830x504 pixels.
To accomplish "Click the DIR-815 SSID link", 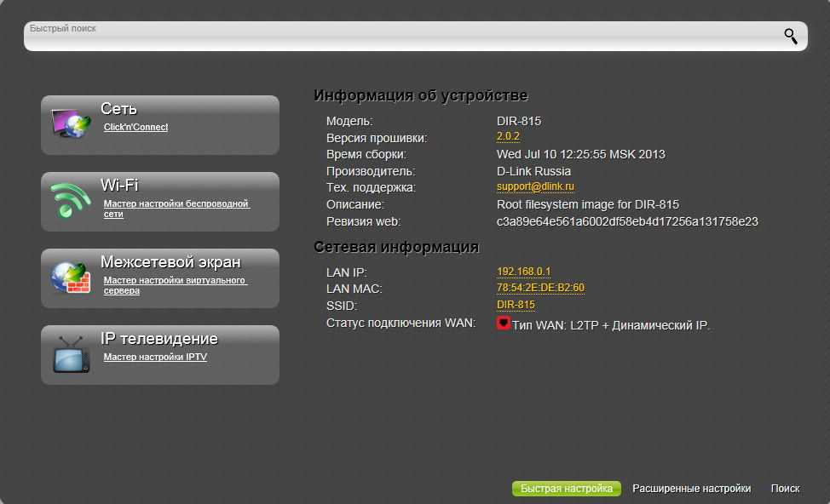I will [x=516, y=305].
